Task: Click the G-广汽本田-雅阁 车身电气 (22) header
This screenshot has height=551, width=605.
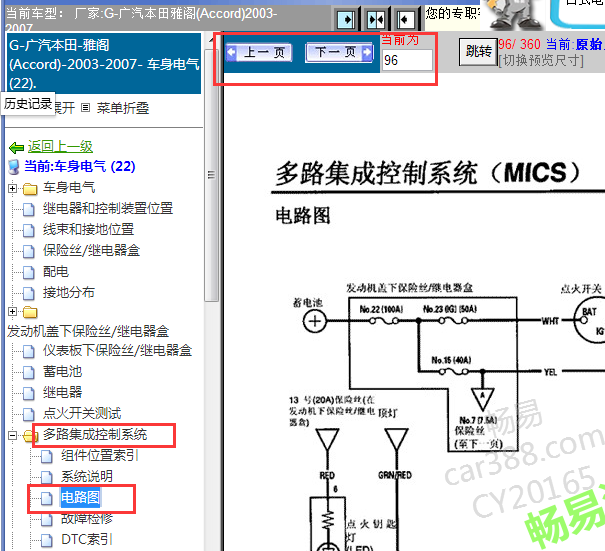Action: click(104, 64)
